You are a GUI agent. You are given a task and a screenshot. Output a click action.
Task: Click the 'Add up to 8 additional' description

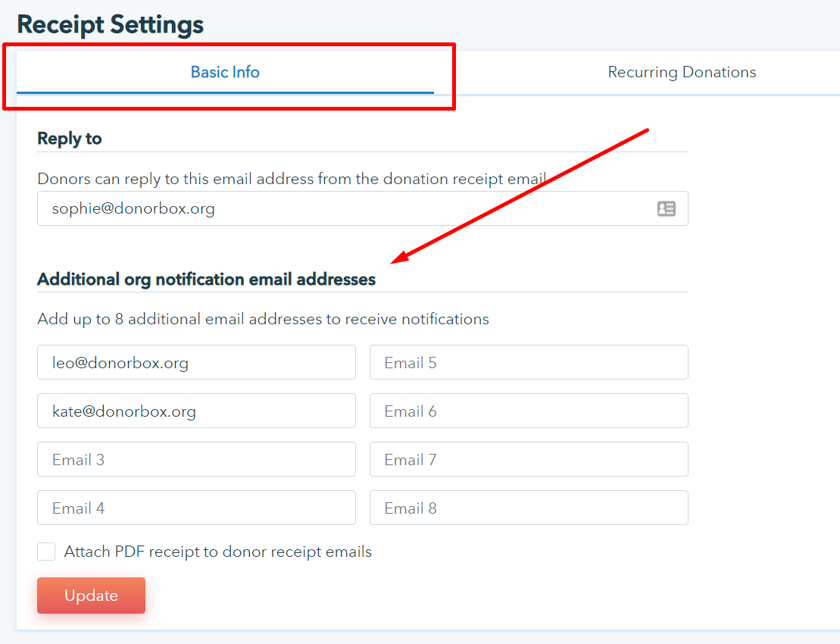263,319
